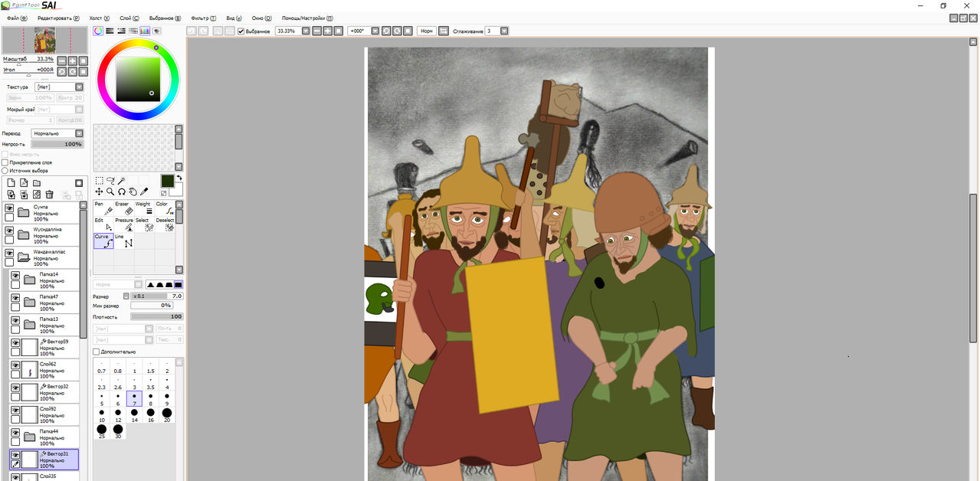Screen dimensions: 980x481
Task: Open the Слой menu
Action: click(x=129, y=18)
